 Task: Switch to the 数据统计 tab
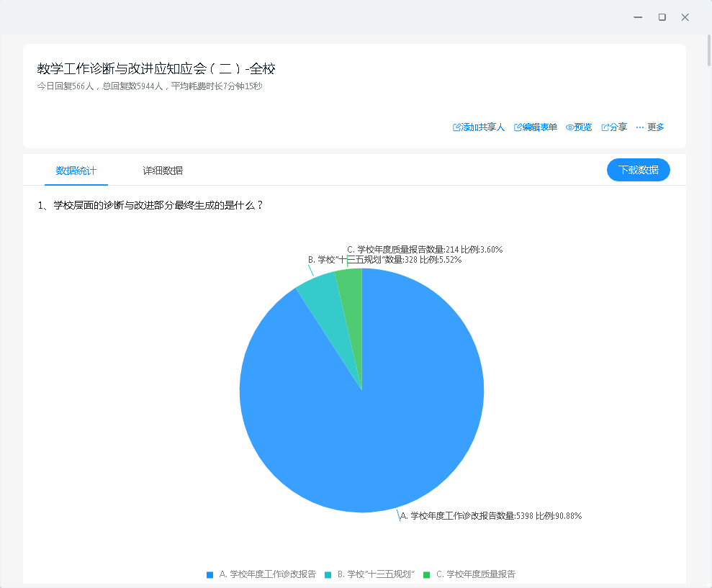[x=76, y=171]
